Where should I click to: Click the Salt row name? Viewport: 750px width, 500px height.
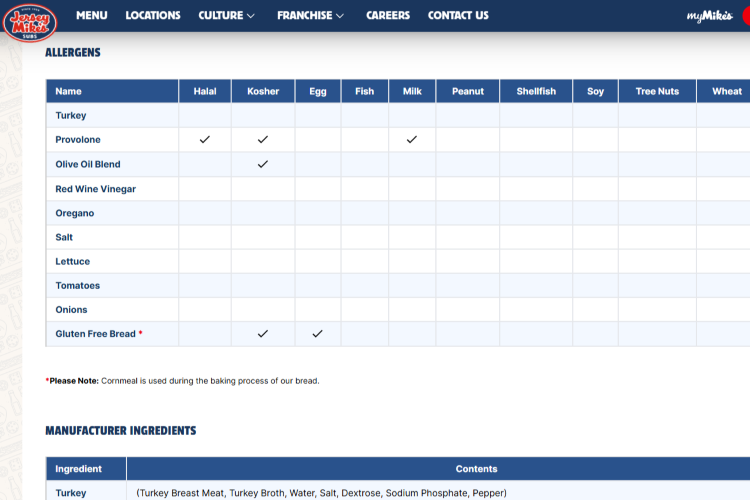pyautogui.click(x=64, y=237)
